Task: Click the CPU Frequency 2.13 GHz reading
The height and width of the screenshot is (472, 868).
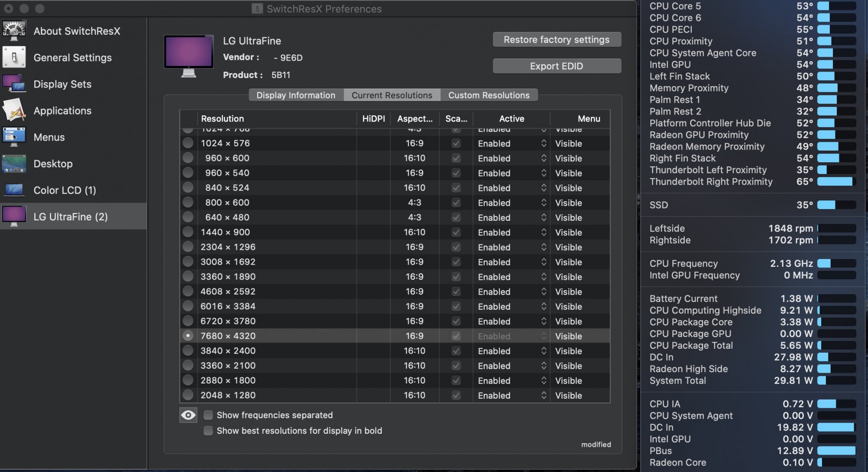Action: click(791, 263)
